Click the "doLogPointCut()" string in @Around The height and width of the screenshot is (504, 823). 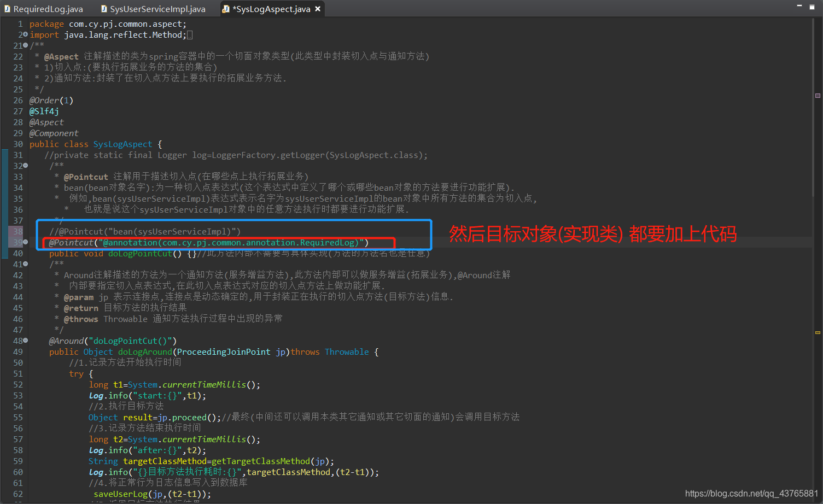(130, 341)
